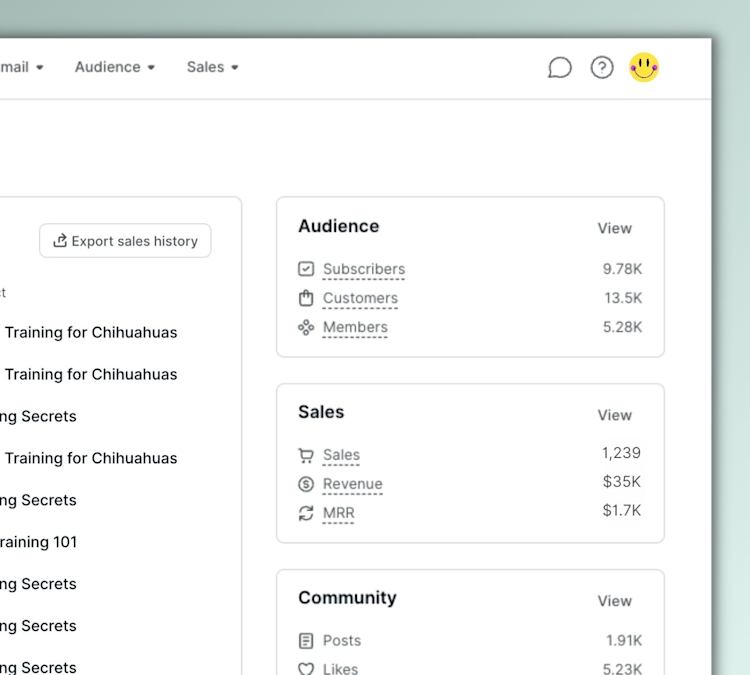Viewport: 750px width, 675px height.
Task: Open the Members metric link
Action: point(355,328)
